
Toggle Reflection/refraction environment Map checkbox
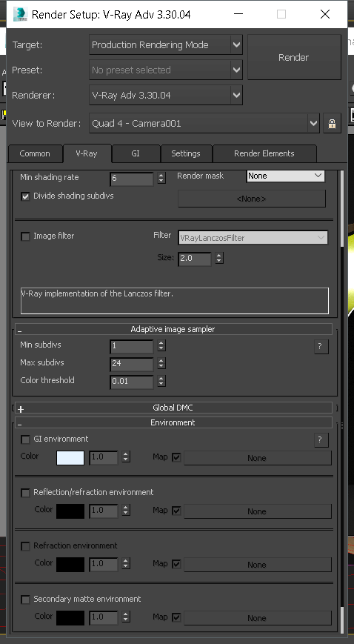pos(176,511)
